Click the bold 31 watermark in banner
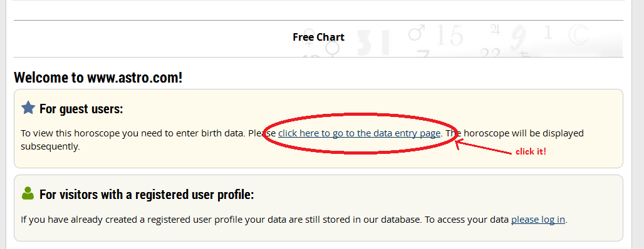 (x=373, y=43)
